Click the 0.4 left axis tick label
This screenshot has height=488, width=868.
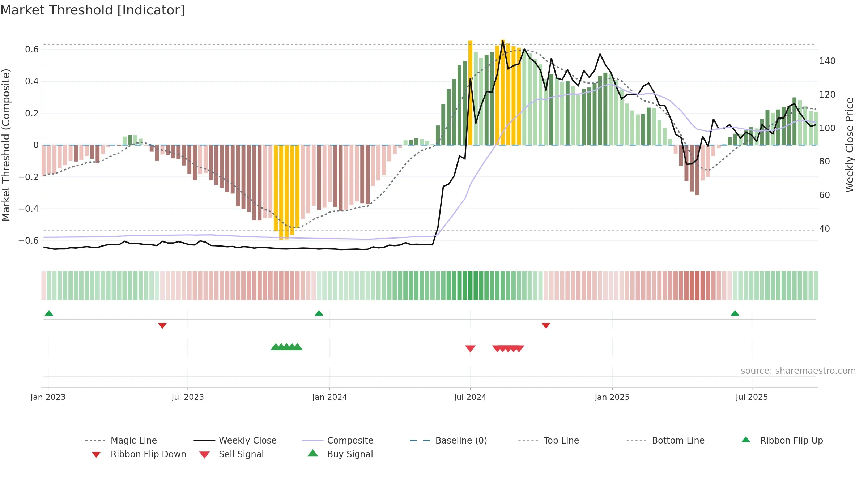[32, 81]
